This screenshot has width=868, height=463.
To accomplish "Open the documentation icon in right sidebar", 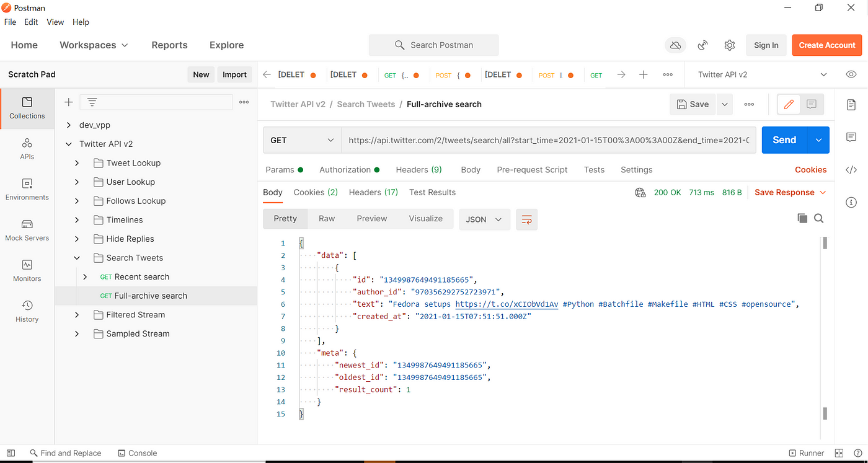I will click(851, 105).
